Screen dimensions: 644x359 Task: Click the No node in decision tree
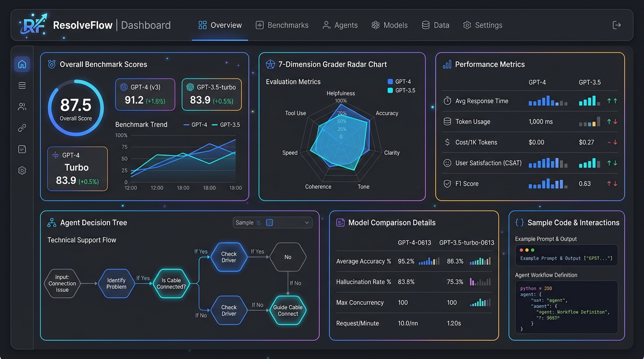click(x=288, y=257)
